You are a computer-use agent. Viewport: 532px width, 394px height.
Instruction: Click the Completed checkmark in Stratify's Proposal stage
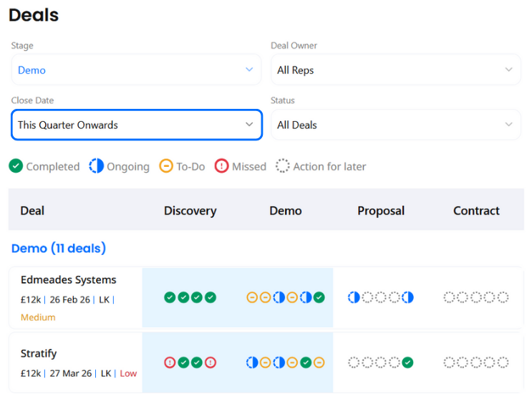point(407,362)
